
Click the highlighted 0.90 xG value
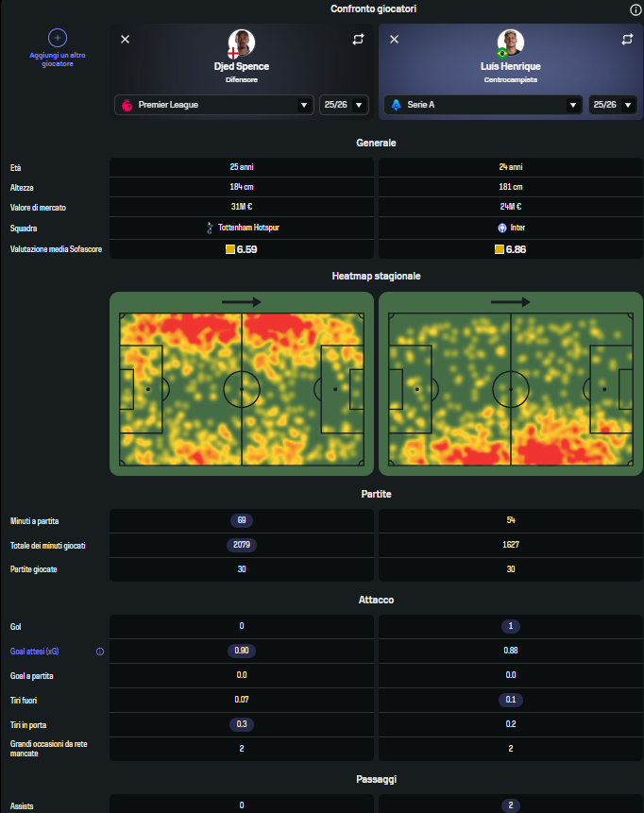click(242, 651)
